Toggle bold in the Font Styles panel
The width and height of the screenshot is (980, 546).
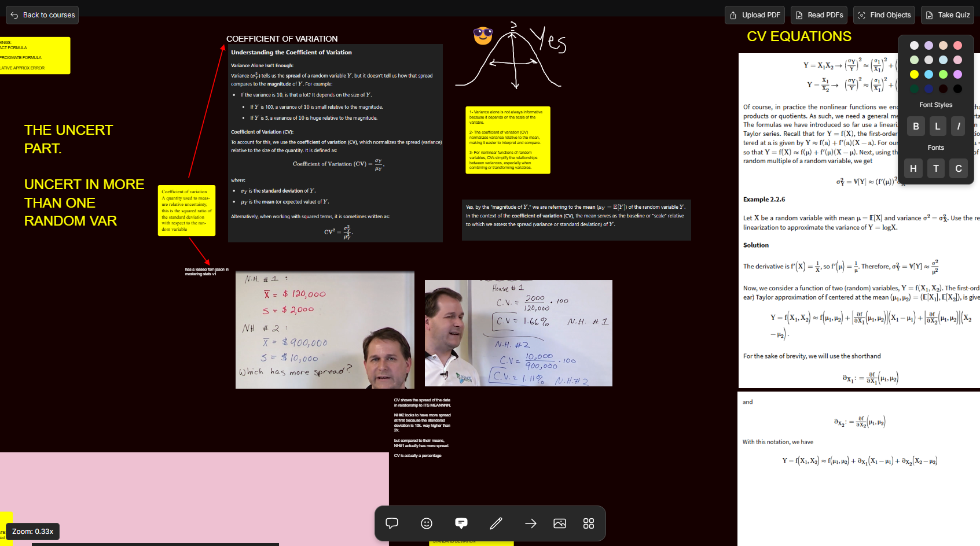click(x=916, y=126)
